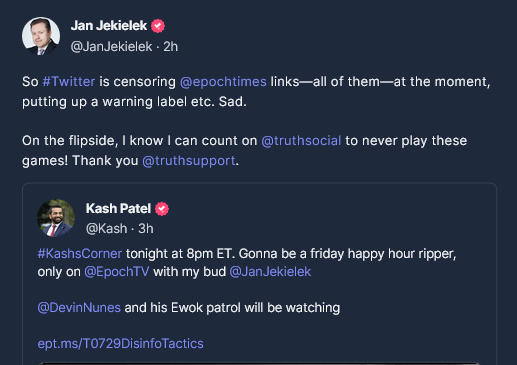
Task: Click Jan Jekielek's verified badge icon
Action: point(158,26)
